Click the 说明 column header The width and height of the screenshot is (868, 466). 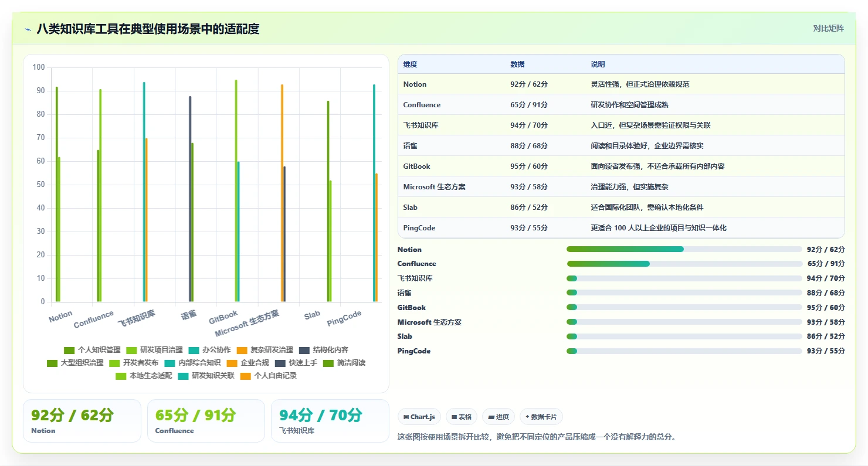tap(598, 64)
